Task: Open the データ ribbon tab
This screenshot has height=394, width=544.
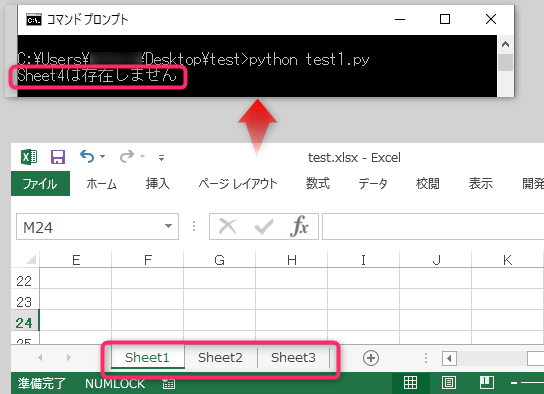Action: tap(373, 183)
